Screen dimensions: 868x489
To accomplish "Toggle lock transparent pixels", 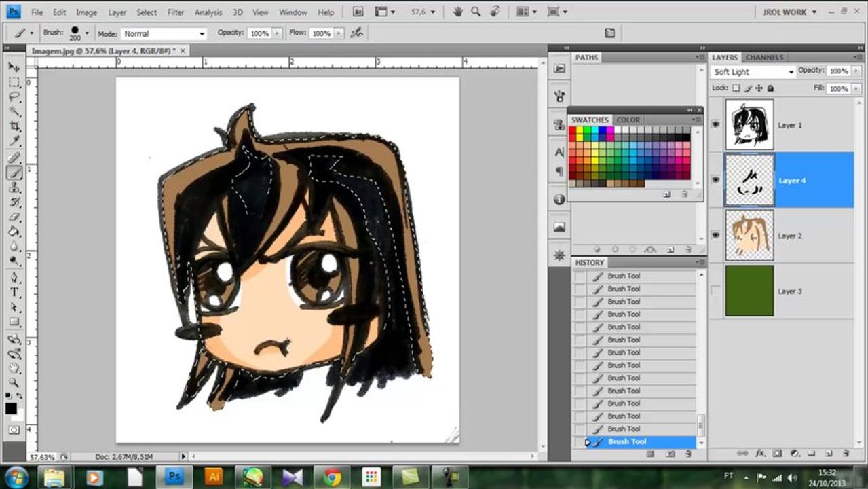I will click(736, 88).
